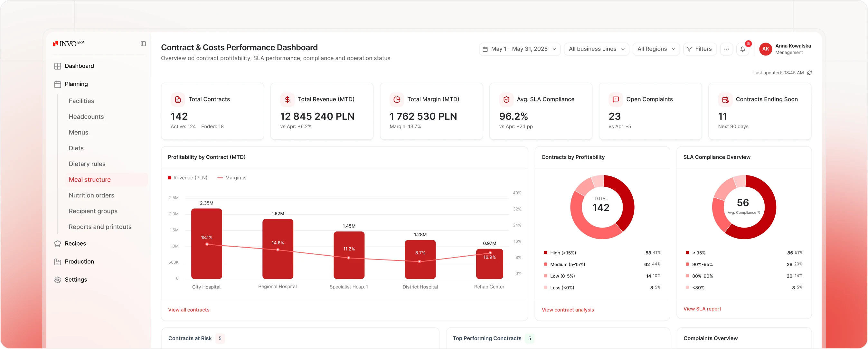Image resolution: width=868 pixels, height=349 pixels.
Task: Click the AK user avatar
Action: pos(765,49)
